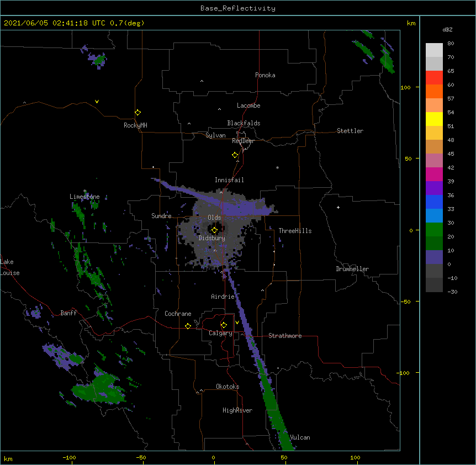Click the RedDeer city label

click(243, 141)
